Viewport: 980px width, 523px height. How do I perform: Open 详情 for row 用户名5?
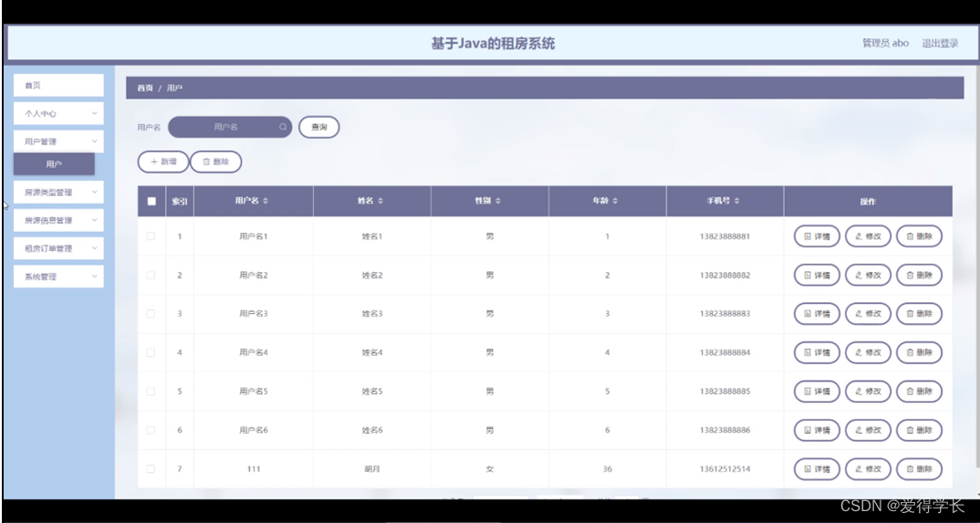point(817,392)
